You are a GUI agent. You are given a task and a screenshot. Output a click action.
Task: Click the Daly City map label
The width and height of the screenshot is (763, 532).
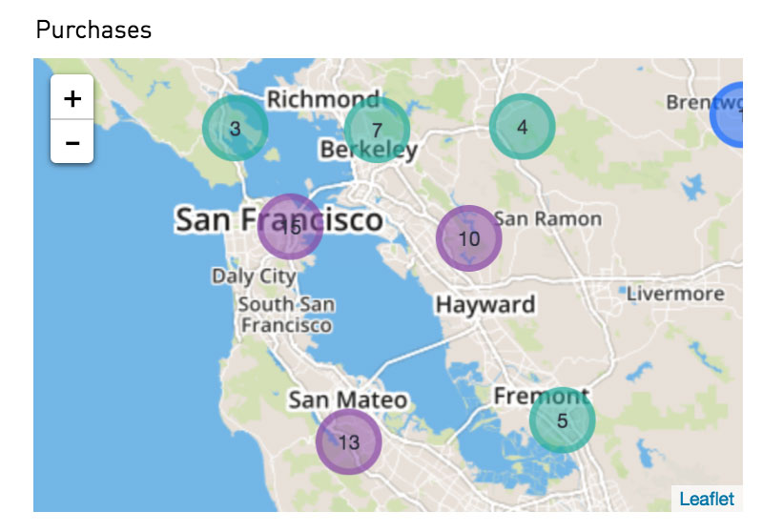point(254,276)
